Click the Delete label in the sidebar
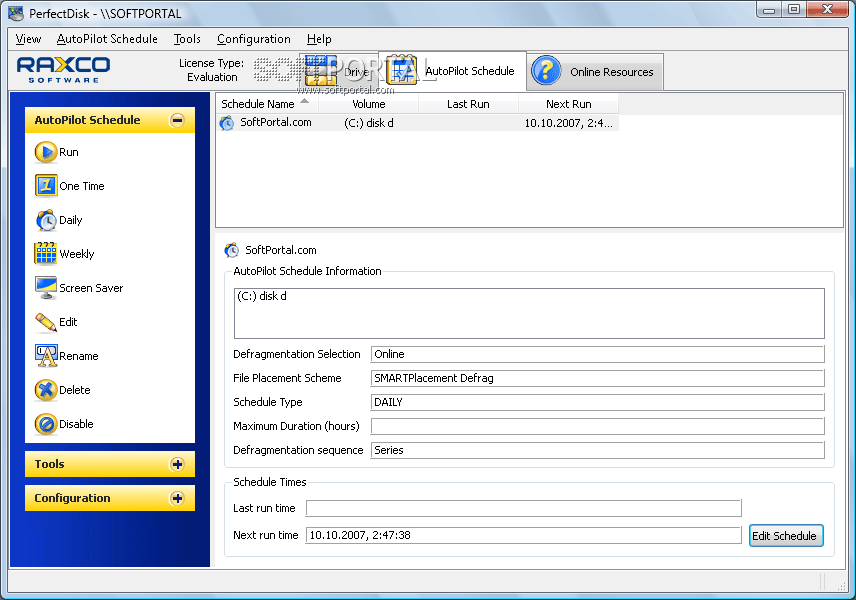 coord(75,390)
